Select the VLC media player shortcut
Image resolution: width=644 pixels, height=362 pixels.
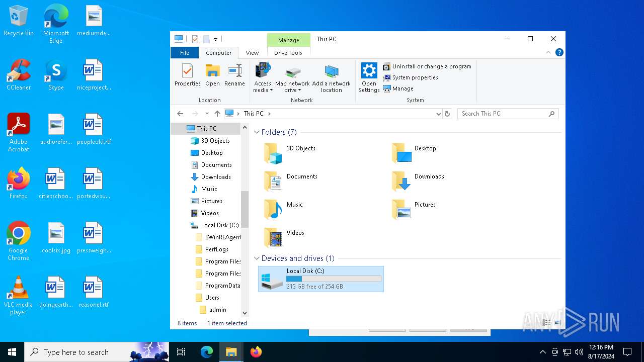(18, 296)
